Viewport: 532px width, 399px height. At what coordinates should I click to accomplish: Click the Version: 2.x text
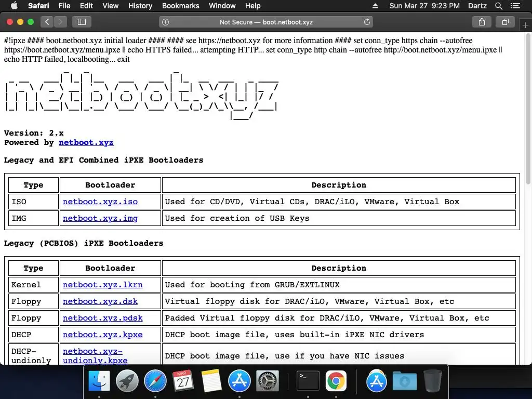point(34,133)
